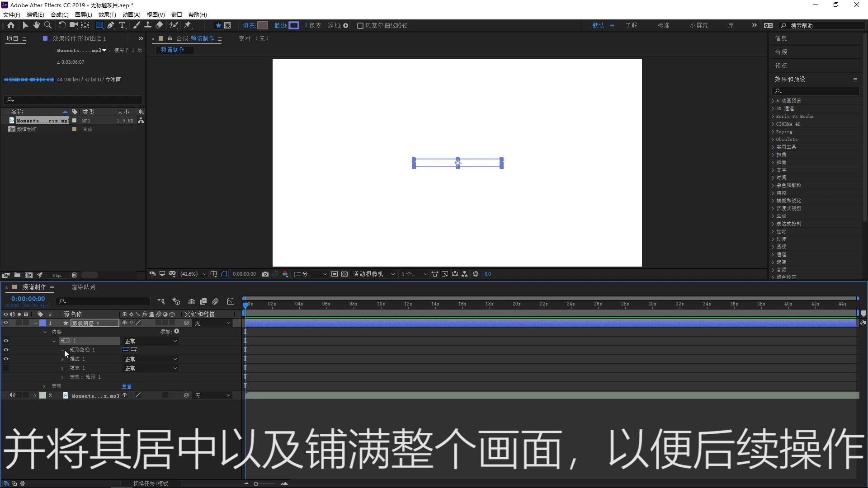Select the Rotate tool
This screenshot has height=488, width=868.
62,25
